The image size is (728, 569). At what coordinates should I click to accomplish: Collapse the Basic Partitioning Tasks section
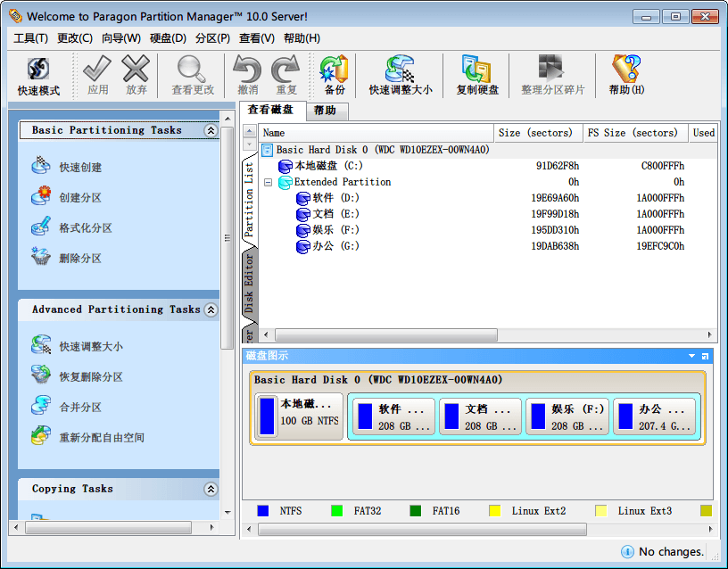click(211, 131)
